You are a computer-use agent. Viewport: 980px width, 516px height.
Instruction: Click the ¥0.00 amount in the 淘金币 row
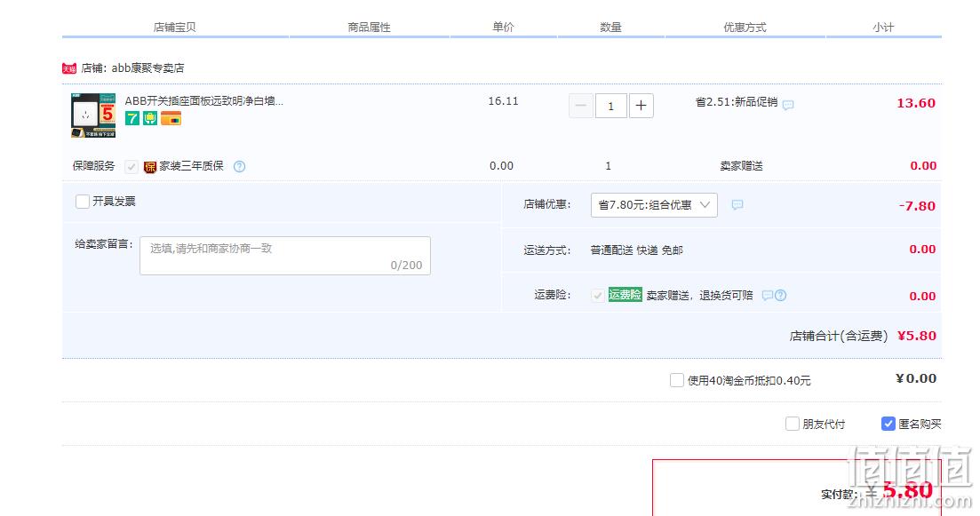[x=916, y=378]
